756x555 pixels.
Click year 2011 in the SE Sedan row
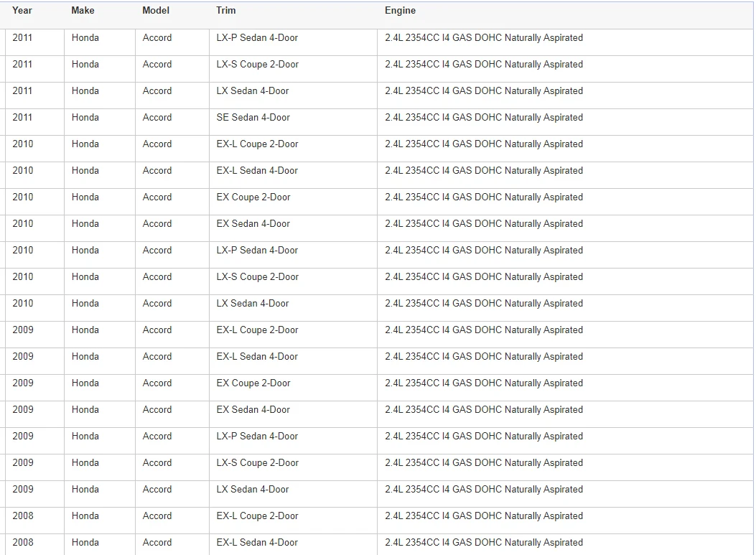22,117
